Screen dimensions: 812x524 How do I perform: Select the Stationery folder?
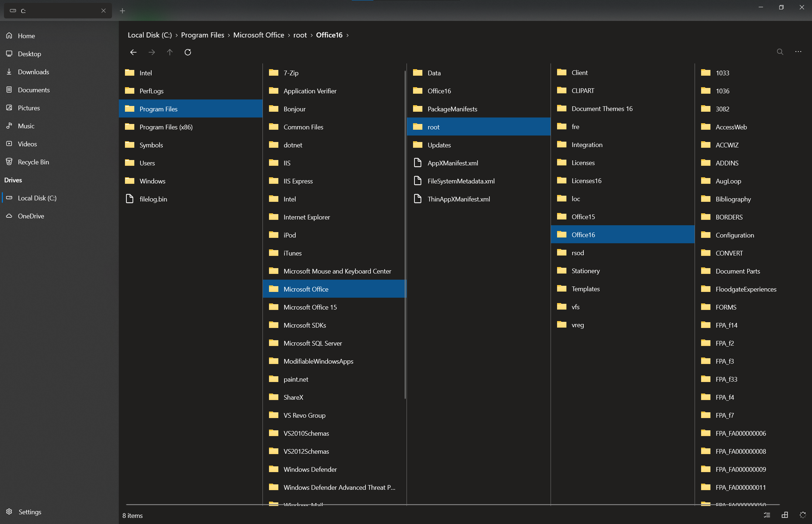point(623,271)
